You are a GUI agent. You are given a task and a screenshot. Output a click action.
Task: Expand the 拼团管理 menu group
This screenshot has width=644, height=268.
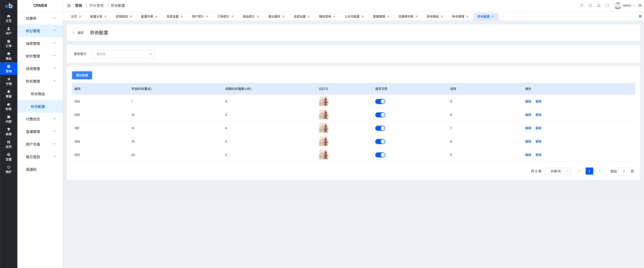coord(40,69)
